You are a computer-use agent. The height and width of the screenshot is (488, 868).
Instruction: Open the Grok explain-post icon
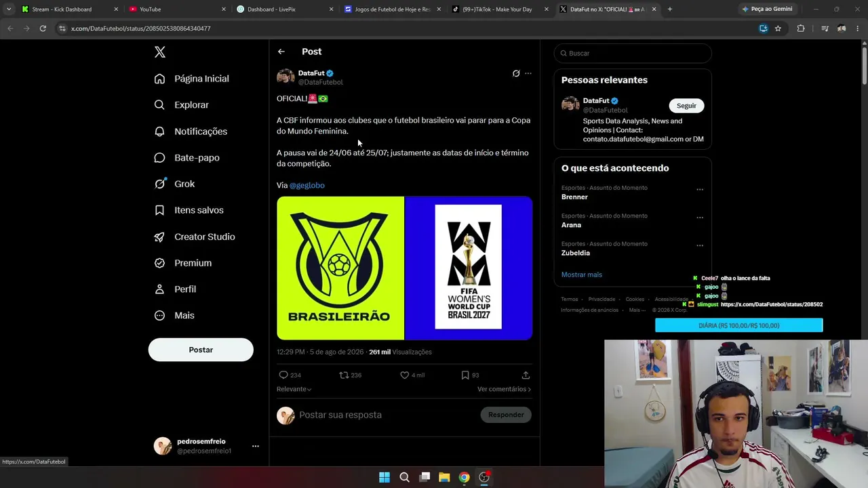pyautogui.click(x=516, y=73)
